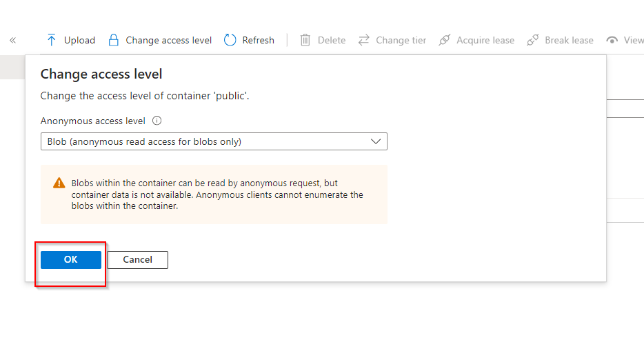
Task: Click the lock icon for access level
Action: 114,40
